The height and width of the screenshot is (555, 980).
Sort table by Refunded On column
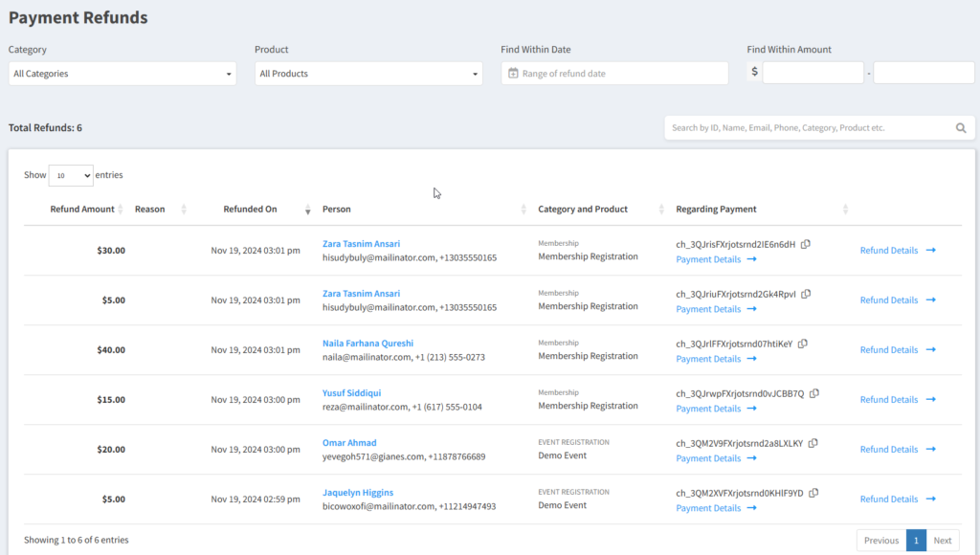tap(250, 210)
